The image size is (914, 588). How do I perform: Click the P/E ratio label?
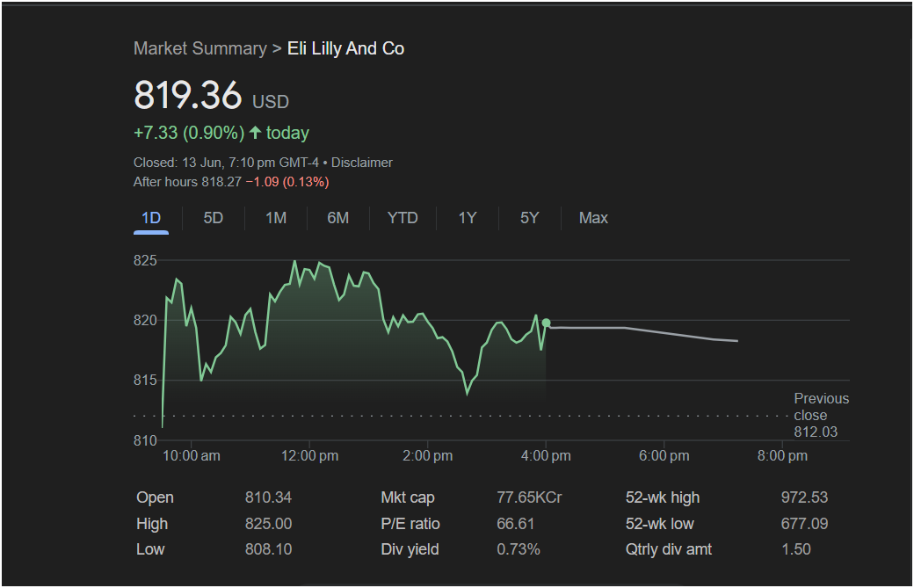pyautogui.click(x=410, y=524)
